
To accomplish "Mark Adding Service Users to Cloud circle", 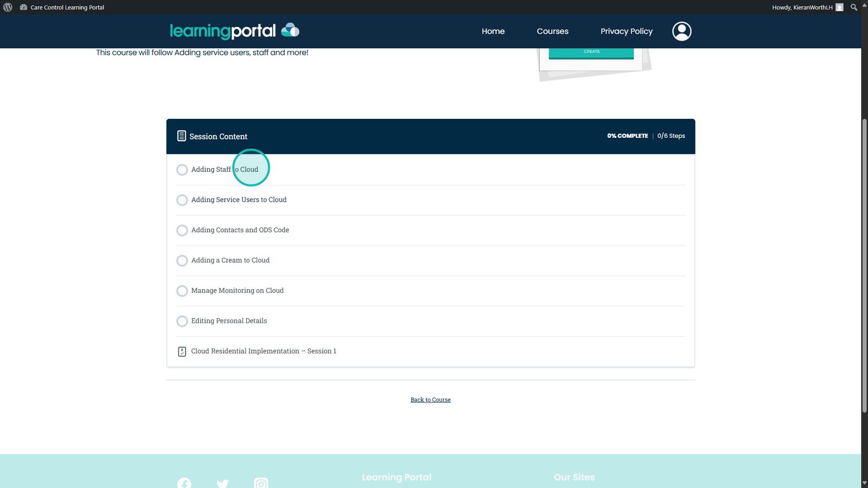I will (182, 200).
